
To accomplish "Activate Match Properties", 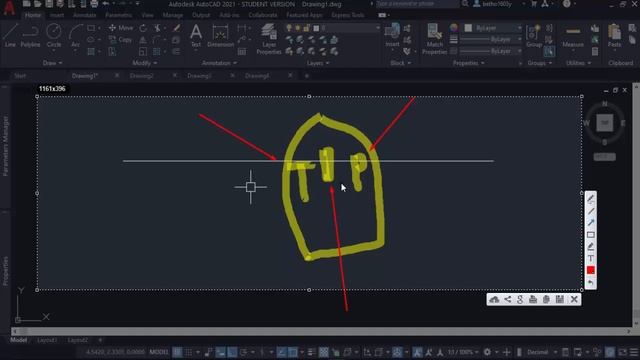I will click(434, 39).
